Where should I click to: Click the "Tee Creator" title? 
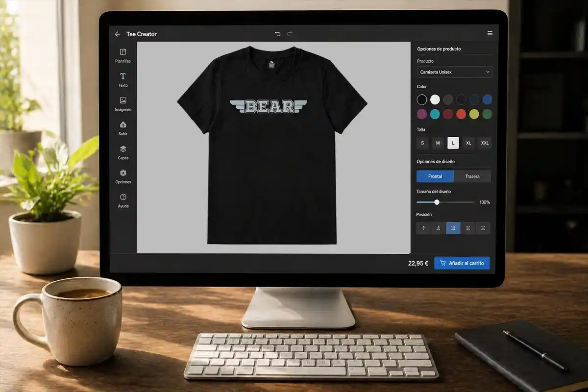pos(142,34)
